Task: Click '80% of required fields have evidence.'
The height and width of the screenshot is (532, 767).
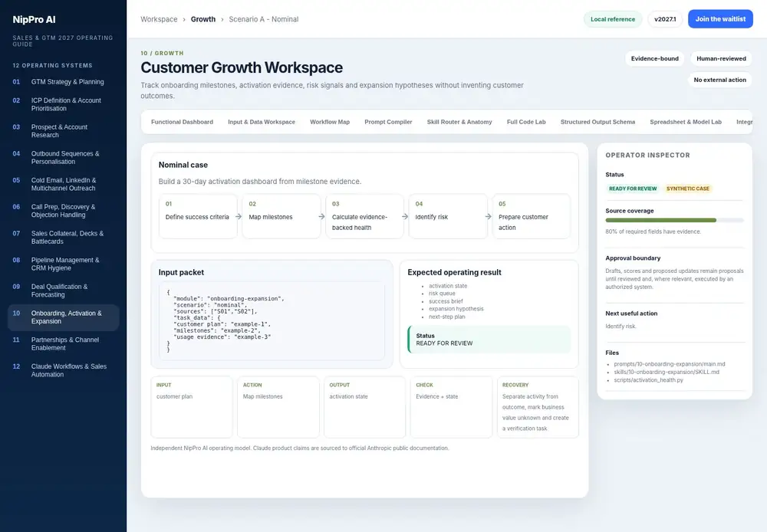Action: click(653, 232)
